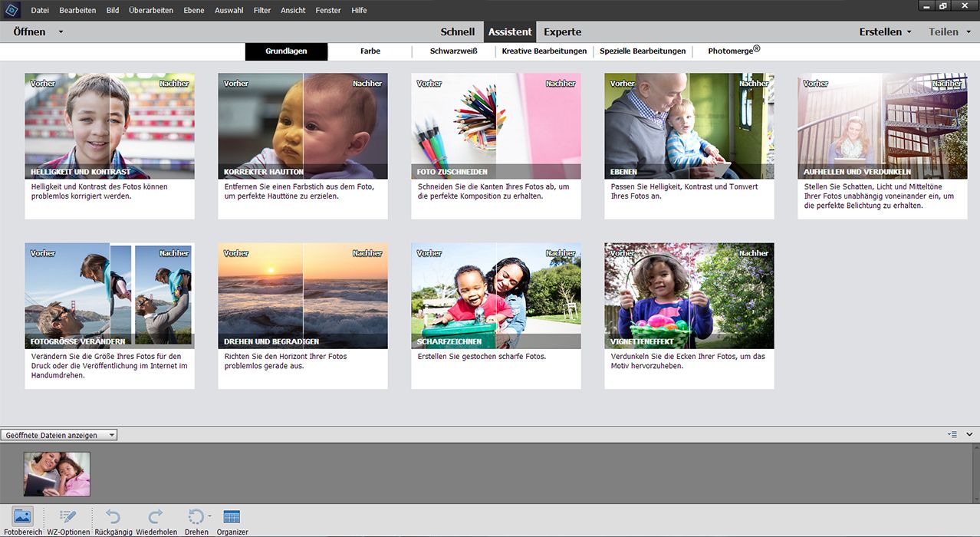Open the Bild menu

coord(112,10)
